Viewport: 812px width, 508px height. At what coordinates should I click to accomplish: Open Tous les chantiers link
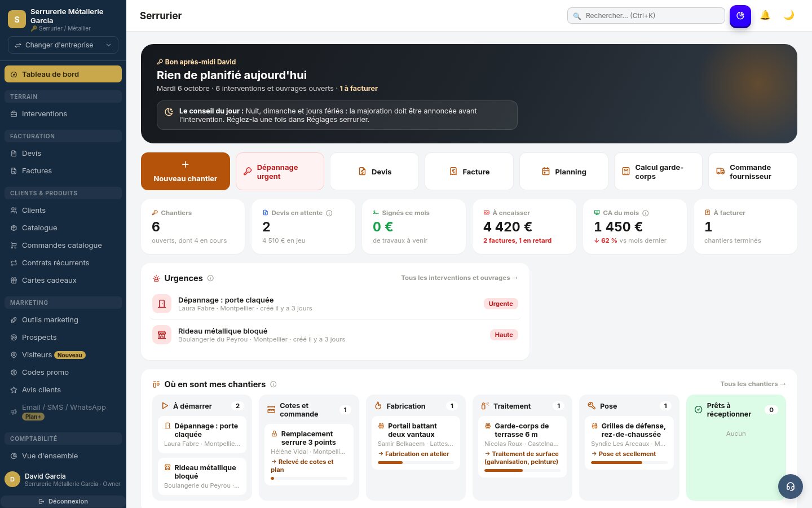pos(753,384)
